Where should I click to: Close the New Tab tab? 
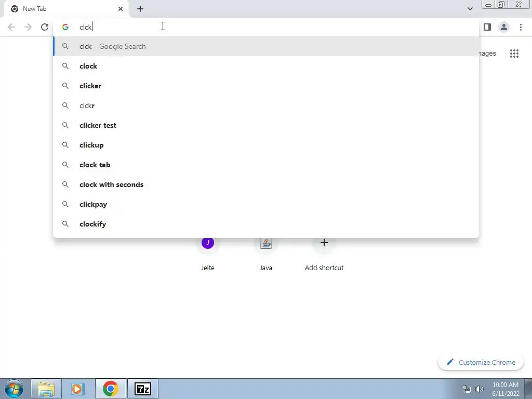tap(121, 9)
